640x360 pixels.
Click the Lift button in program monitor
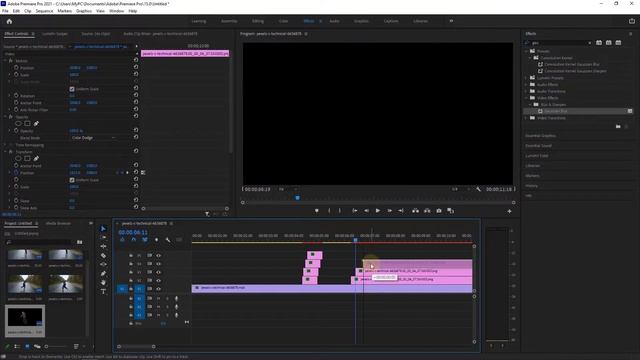point(415,211)
